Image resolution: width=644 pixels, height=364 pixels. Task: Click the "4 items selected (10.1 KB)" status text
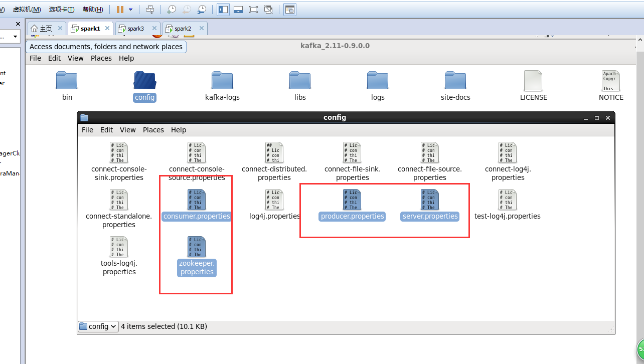[164, 326]
